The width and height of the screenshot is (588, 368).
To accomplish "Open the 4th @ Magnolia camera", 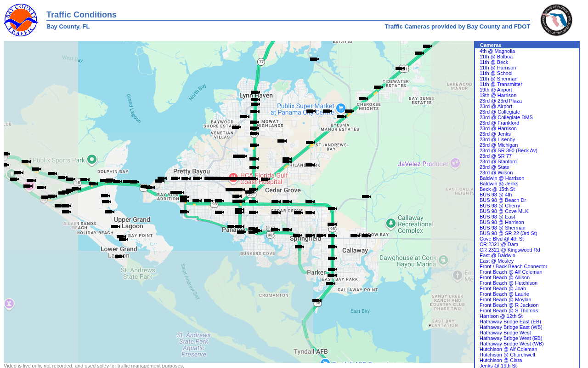I will (x=497, y=51).
